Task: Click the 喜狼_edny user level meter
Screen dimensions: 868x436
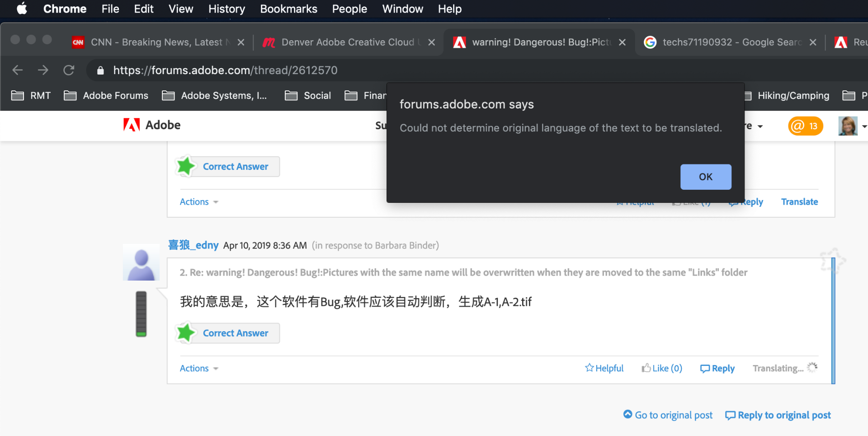Action: 141,314
